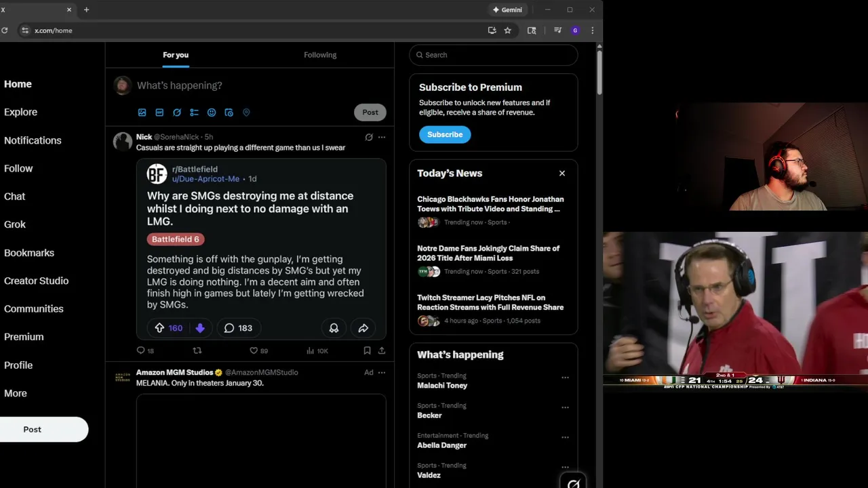Click the award icon on Reddit card
The width and height of the screenshot is (868, 488).
point(334,328)
